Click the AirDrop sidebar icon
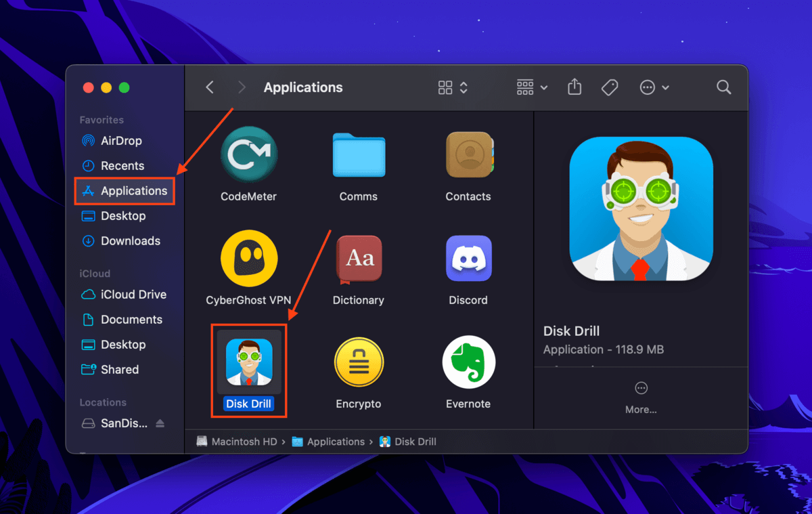812x514 pixels. (x=88, y=141)
